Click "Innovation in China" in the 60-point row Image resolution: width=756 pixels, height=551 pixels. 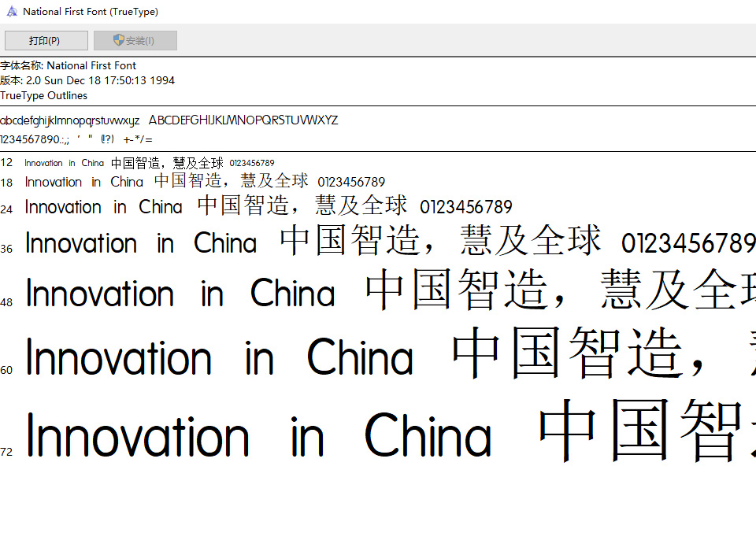[x=220, y=357]
